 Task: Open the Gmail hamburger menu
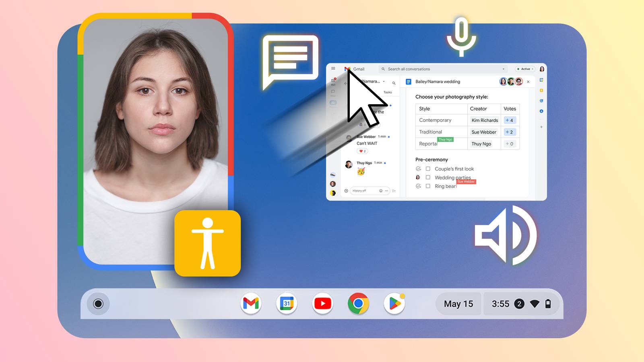pos(333,68)
